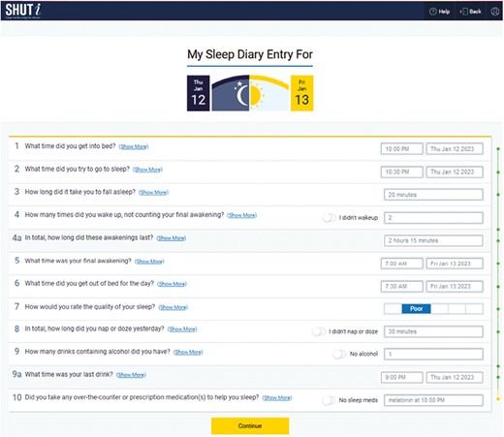The height and width of the screenshot is (437, 504).
Task: Open out of bed time 7:30 AM
Action: [x=401, y=287]
